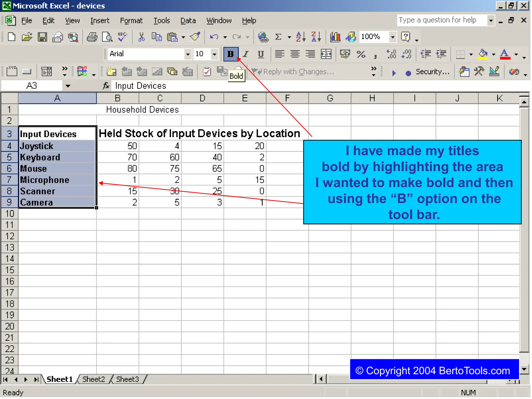Click the vertical scrollbar down arrow
The image size is (532, 399).
coord(524,369)
